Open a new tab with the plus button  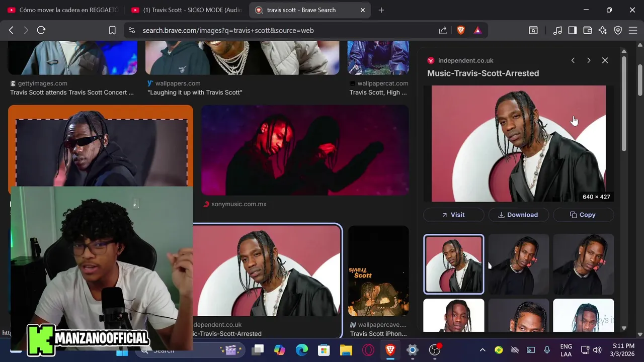tap(381, 10)
